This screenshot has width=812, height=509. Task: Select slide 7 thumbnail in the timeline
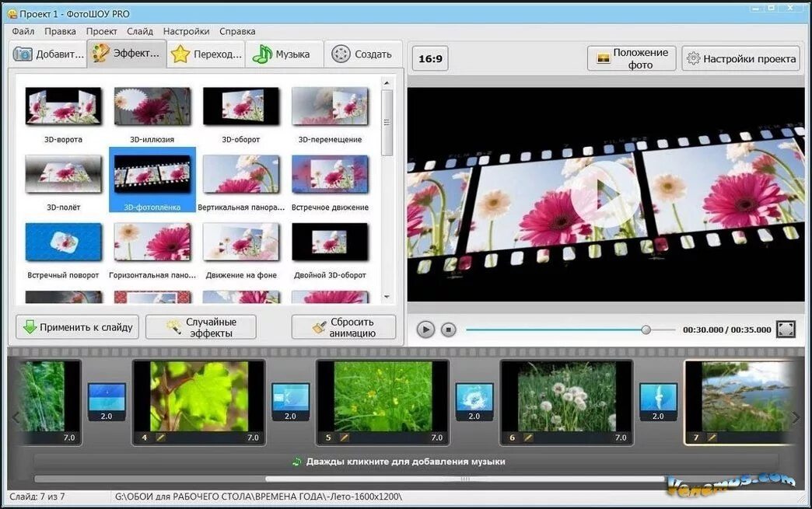740,403
